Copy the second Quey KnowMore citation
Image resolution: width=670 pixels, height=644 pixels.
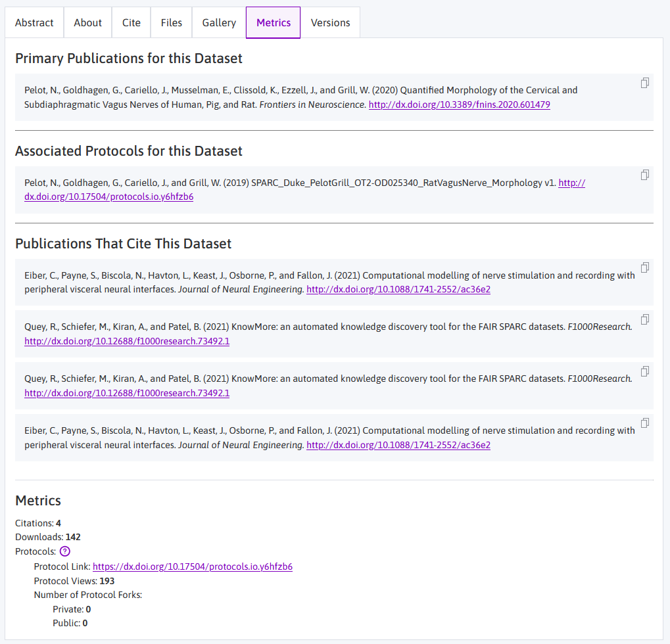tap(645, 371)
